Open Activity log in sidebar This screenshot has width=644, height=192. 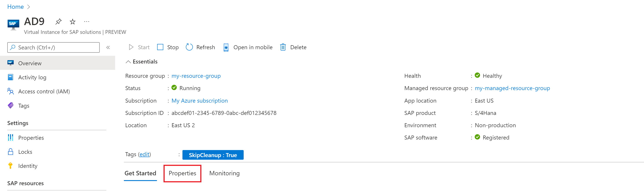click(x=32, y=77)
